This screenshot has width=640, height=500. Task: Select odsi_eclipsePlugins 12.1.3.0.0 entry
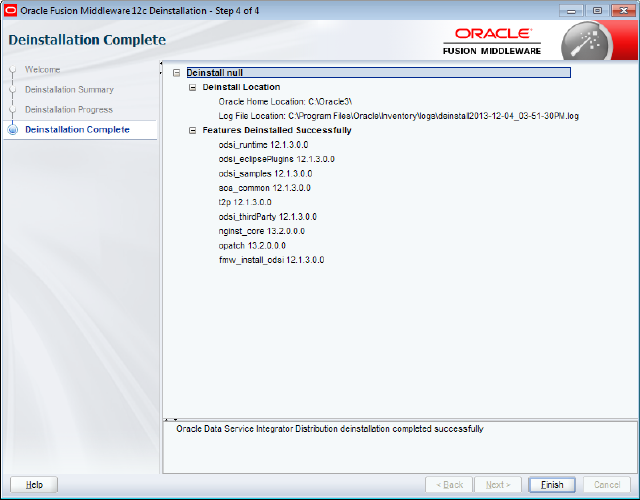tap(276, 159)
